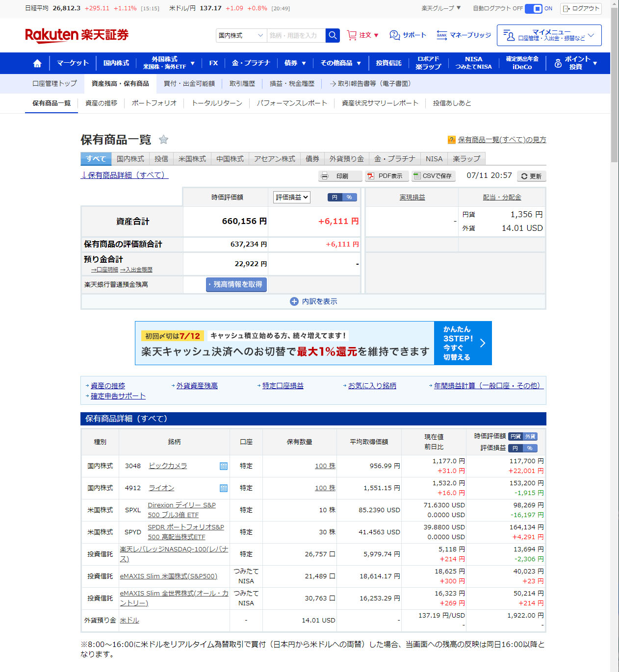Open the 評価損益 dropdown selector
The width and height of the screenshot is (619, 672).
291,197
